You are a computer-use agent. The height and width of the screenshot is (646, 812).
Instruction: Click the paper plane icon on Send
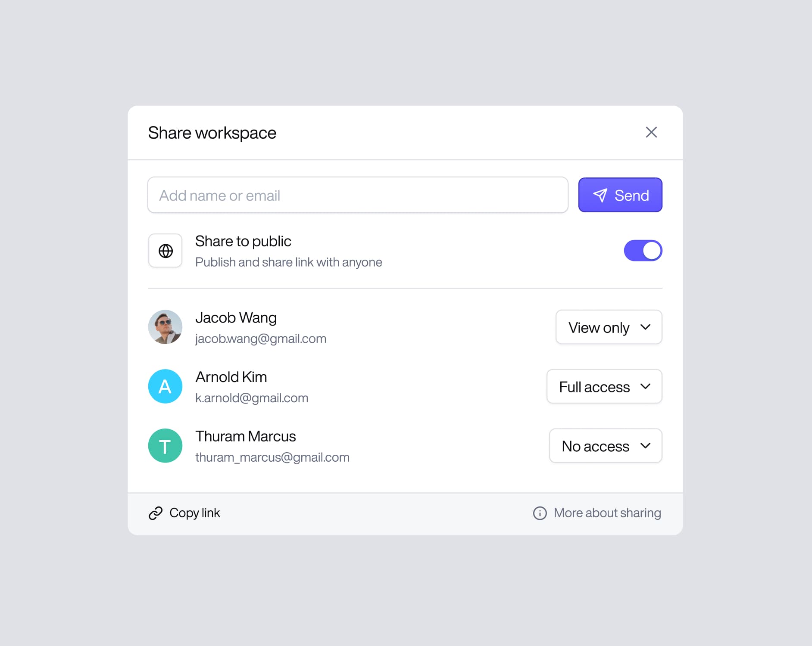(x=600, y=196)
